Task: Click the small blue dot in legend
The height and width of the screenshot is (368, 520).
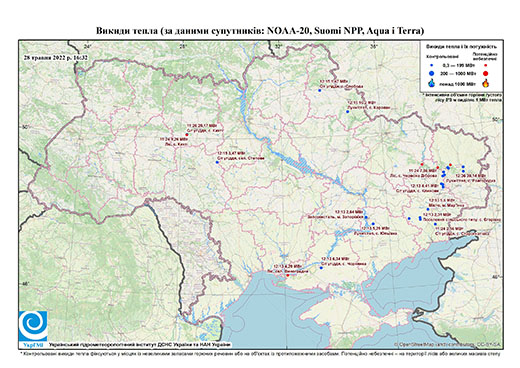Action: [x=431, y=65]
